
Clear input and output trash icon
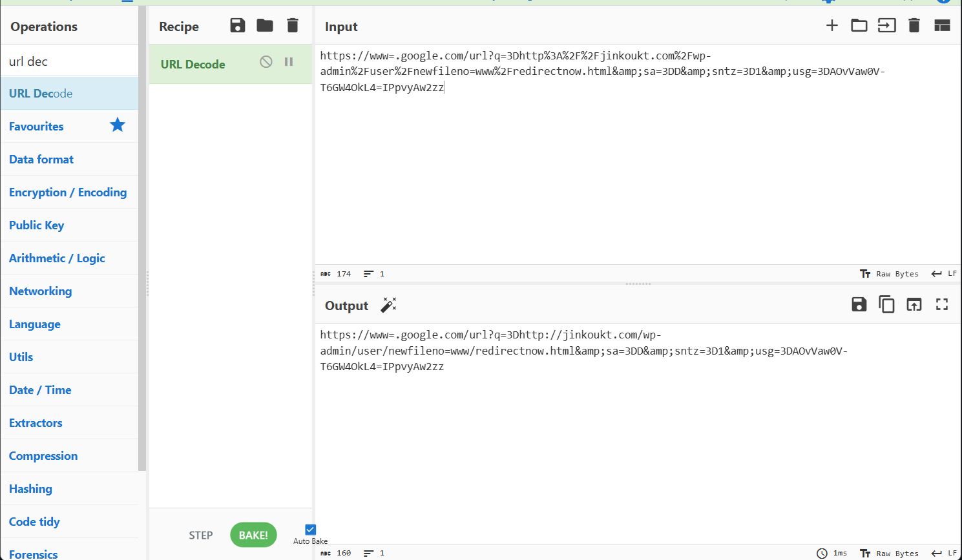pos(914,26)
